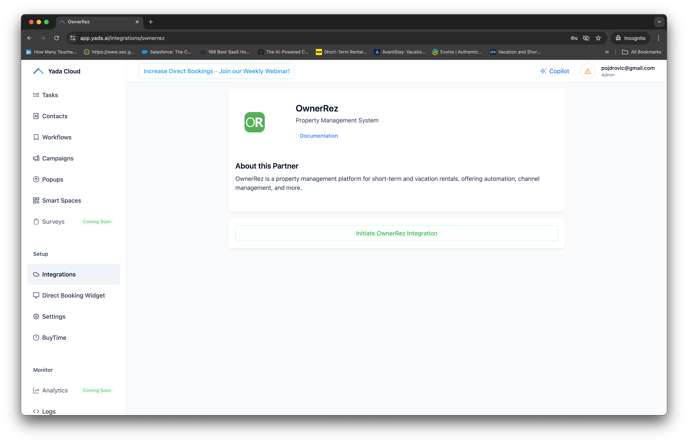The height and width of the screenshot is (443, 688).
Task: Open Short-Term Rental bookmark
Action: (x=341, y=52)
